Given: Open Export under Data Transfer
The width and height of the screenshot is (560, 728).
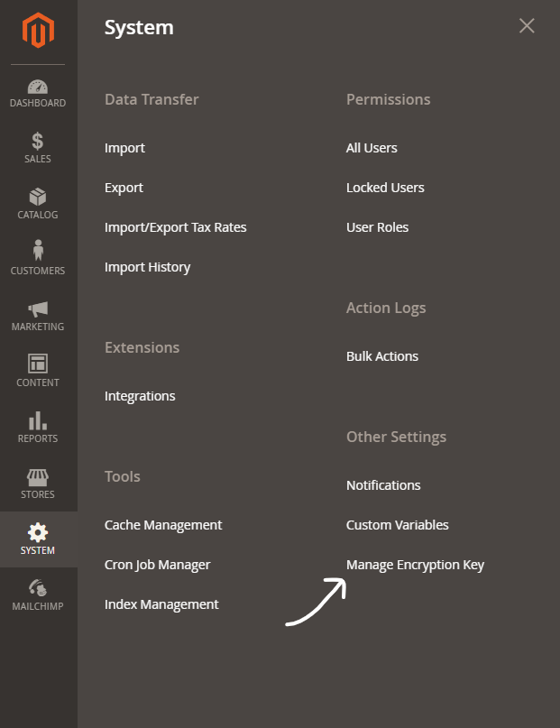Looking at the screenshot, I should [124, 188].
